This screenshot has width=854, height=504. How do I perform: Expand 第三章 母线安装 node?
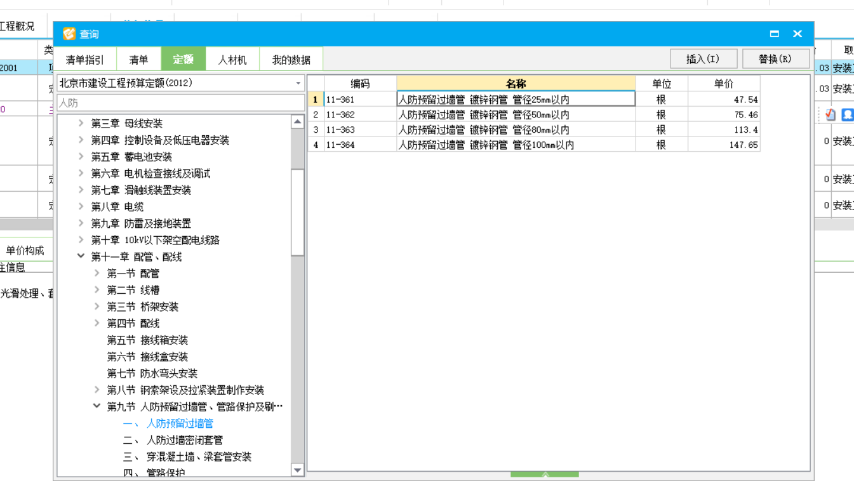[81, 123]
